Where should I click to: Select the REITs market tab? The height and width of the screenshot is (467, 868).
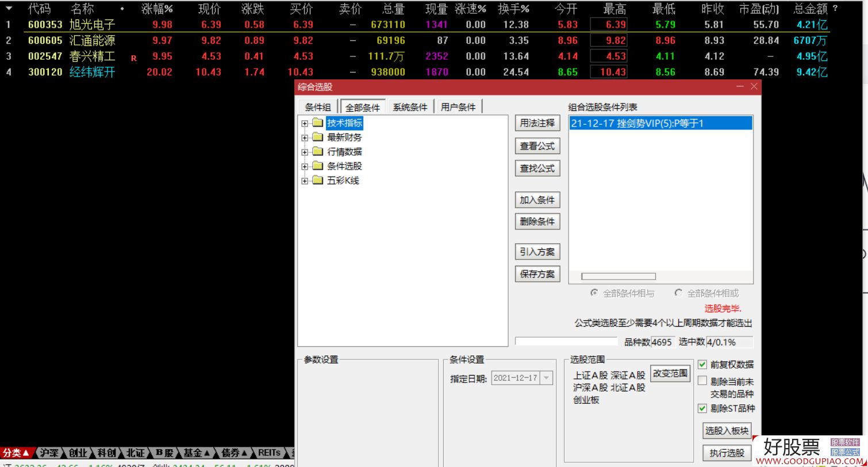269,453
